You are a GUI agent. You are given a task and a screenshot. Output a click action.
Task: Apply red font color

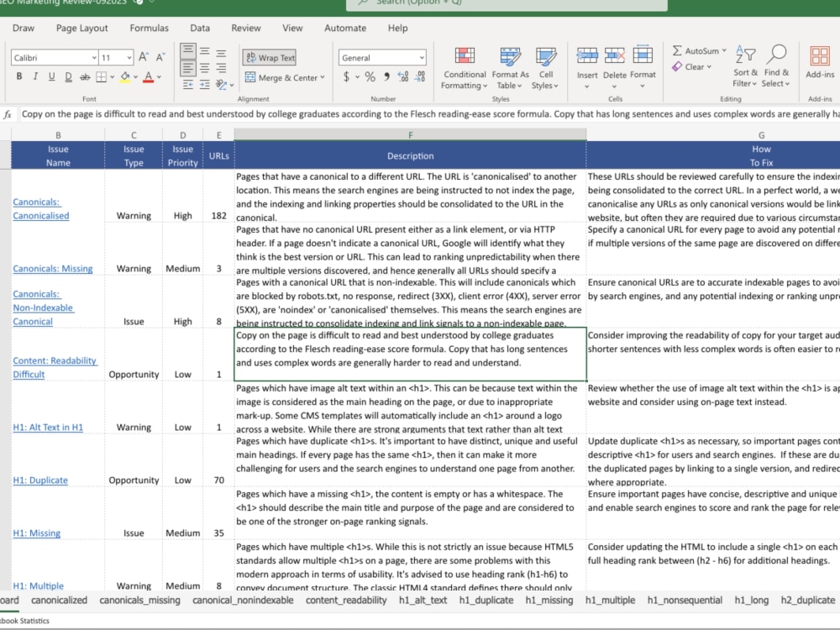coord(149,76)
